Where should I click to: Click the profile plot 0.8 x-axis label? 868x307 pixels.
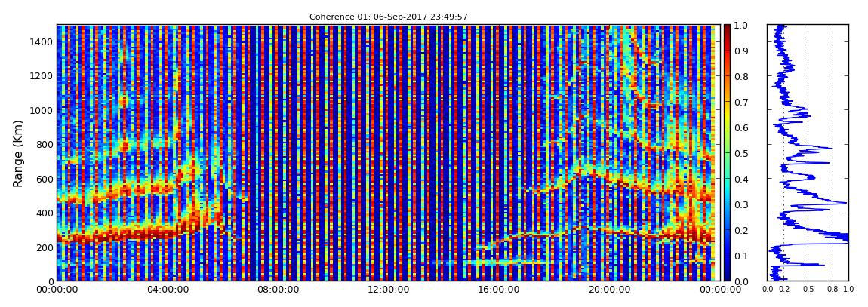833,289
